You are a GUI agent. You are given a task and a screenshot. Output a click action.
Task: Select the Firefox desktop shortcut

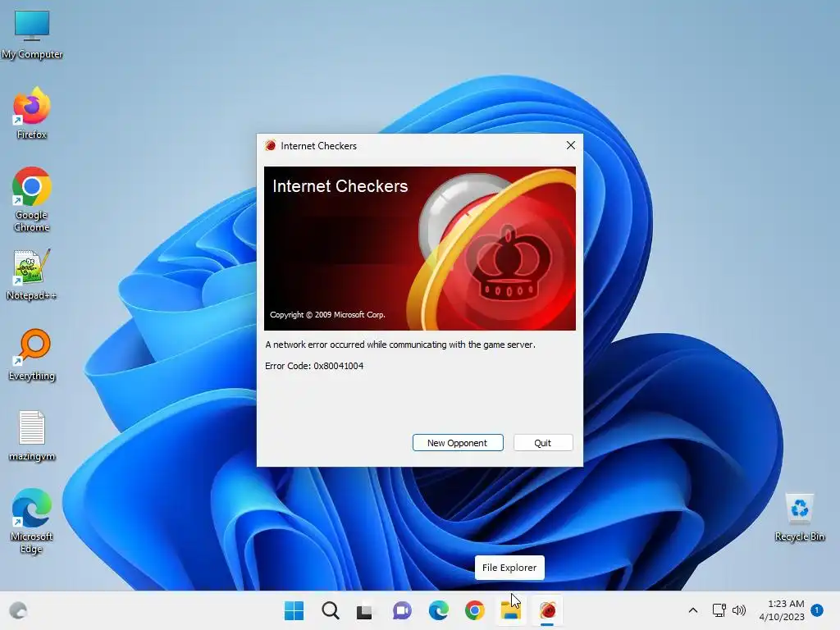32,113
